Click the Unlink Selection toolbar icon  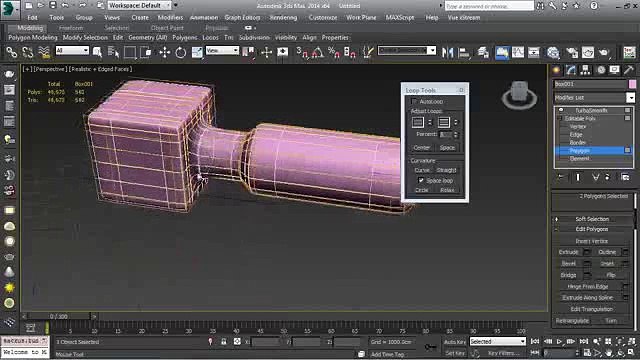[x=27, y=52]
